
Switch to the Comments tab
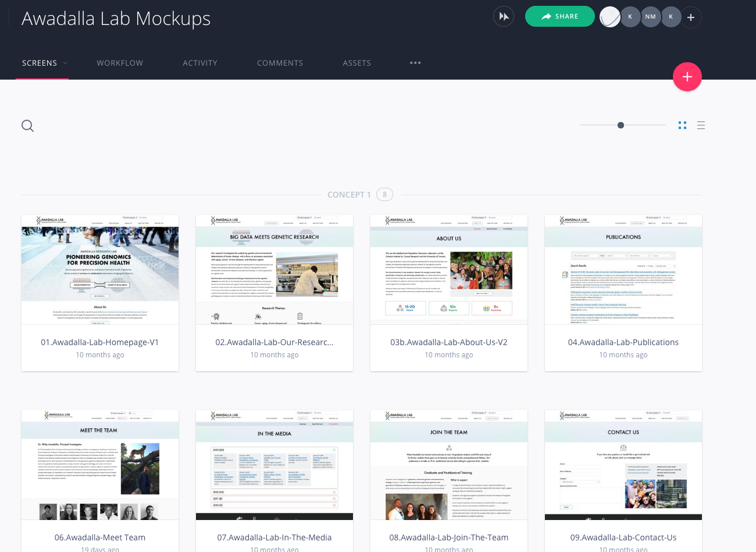pyautogui.click(x=280, y=63)
